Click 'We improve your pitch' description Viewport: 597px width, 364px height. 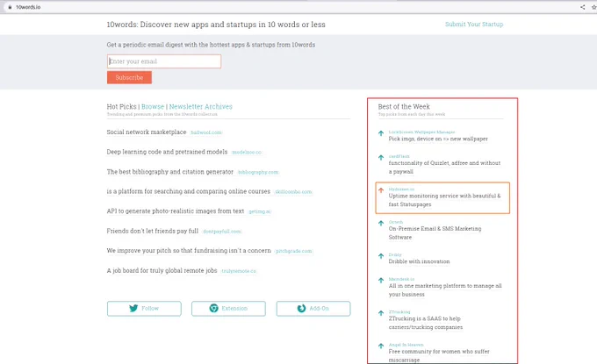coord(189,251)
